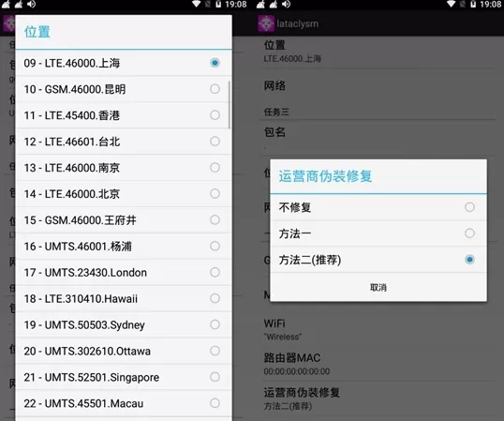Select 21 - UMTS.52501.Singapore location

click(124, 377)
